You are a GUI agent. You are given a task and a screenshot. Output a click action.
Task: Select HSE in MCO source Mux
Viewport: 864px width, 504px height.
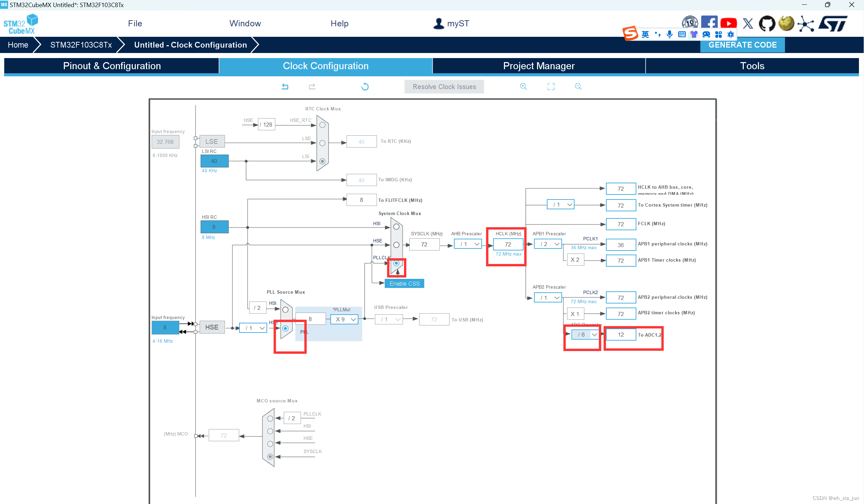[270, 444]
